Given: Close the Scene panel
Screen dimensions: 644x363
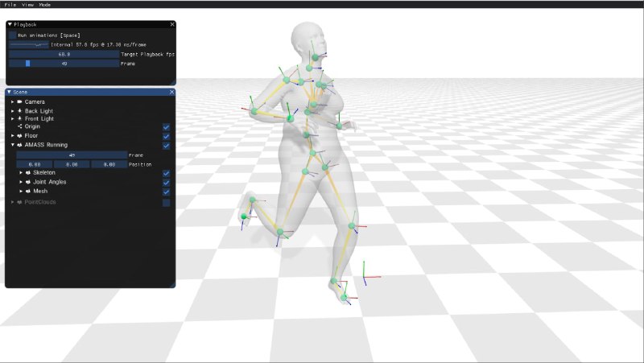Looking at the screenshot, I should point(171,92).
